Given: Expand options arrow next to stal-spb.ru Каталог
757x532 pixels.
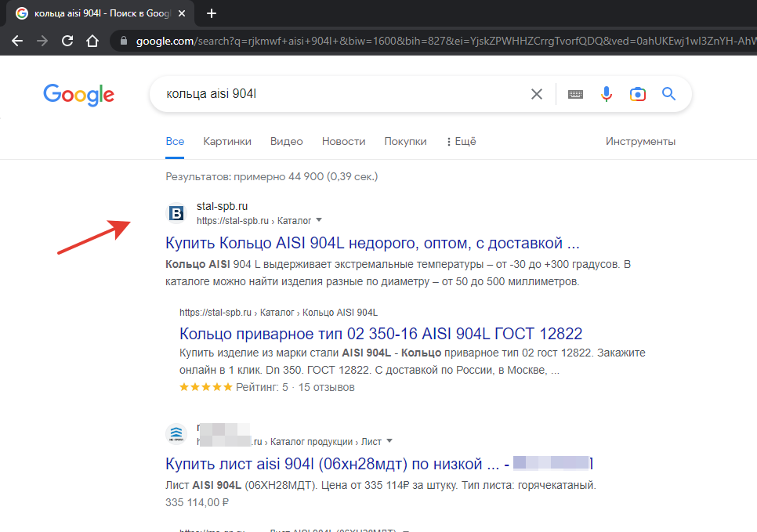Looking at the screenshot, I should [x=319, y=220].
